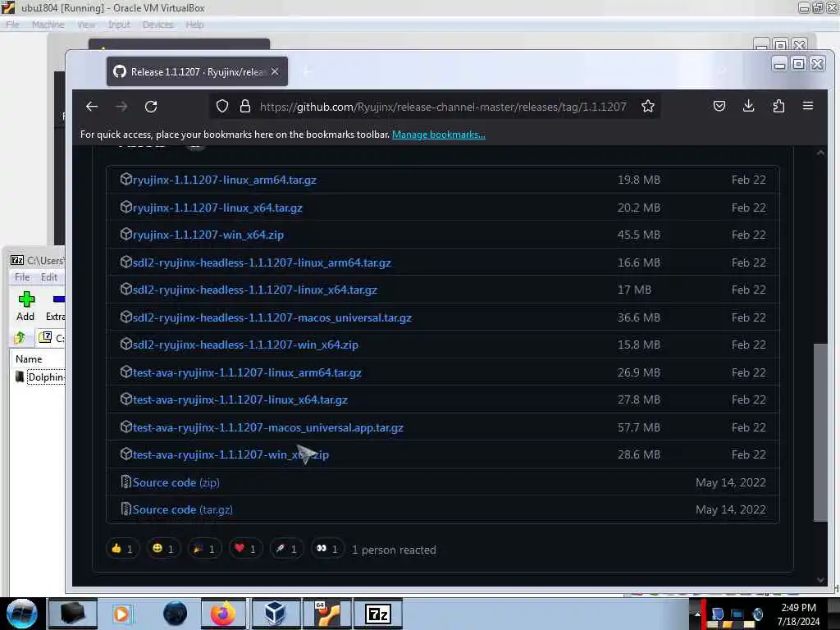The height and width of the screenshot is (630, 840).
Task: Open VirtualBox Help menu
Action: [x=194, y=25]
